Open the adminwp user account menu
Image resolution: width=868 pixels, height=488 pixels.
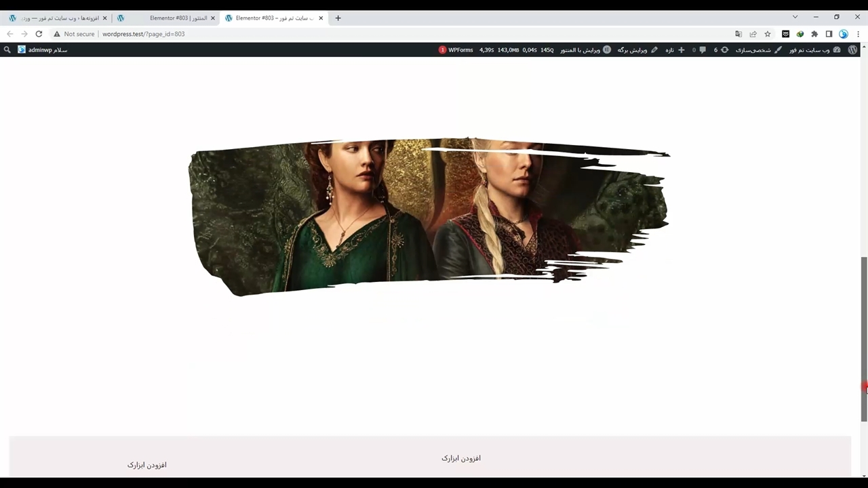coord(42,49)
